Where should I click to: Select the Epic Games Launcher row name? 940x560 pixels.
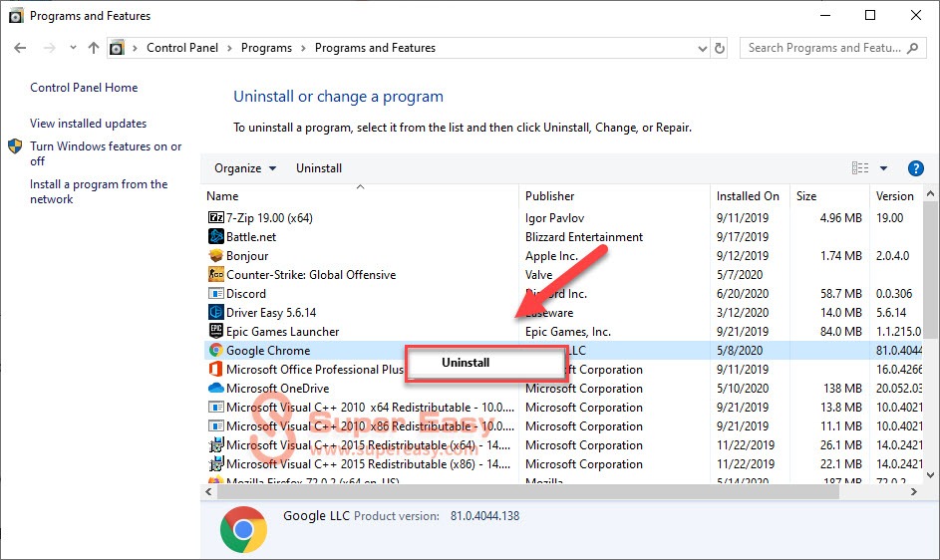point(282,332)
